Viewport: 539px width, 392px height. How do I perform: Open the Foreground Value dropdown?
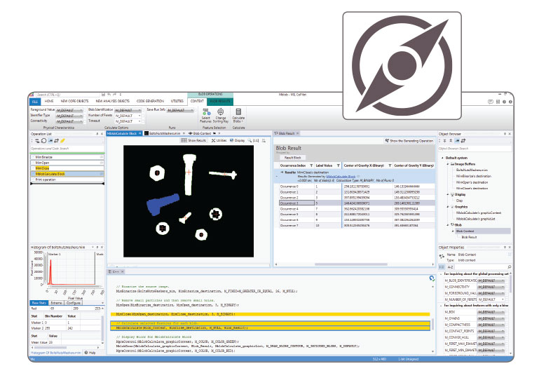pyautogui.click(x=69, y=110)
